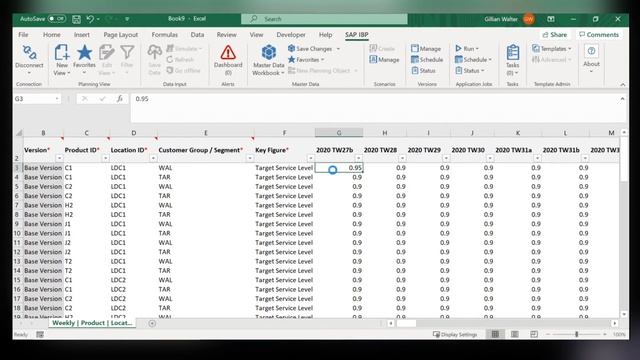
Task: Open New View in Planning View group
Action: coord(62,60)
